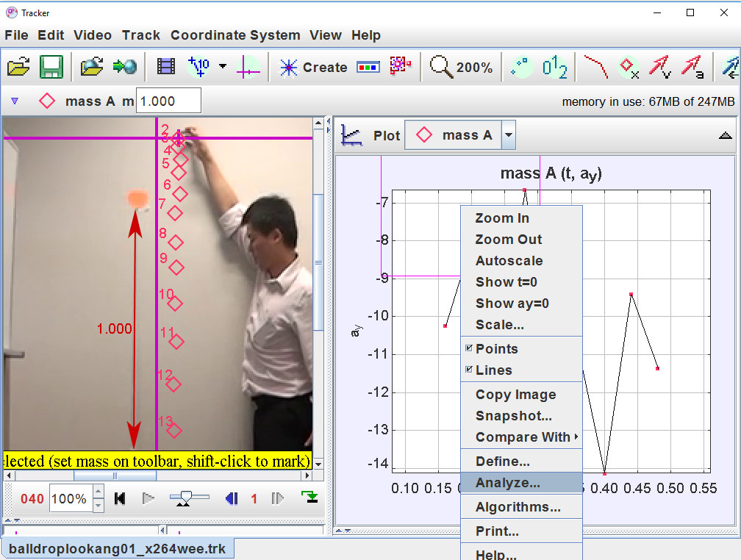Open the View menu

click(326, 35)
